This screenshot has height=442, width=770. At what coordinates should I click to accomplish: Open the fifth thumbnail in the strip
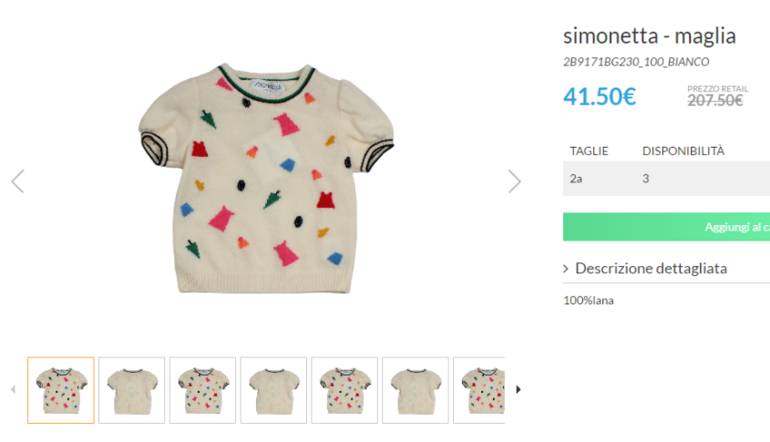coord(345,389)
